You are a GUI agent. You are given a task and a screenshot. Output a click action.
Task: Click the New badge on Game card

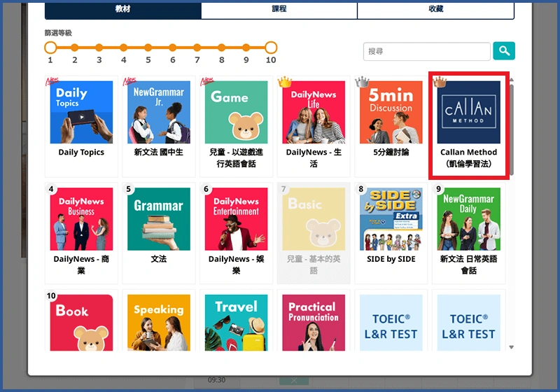(206, 81)
